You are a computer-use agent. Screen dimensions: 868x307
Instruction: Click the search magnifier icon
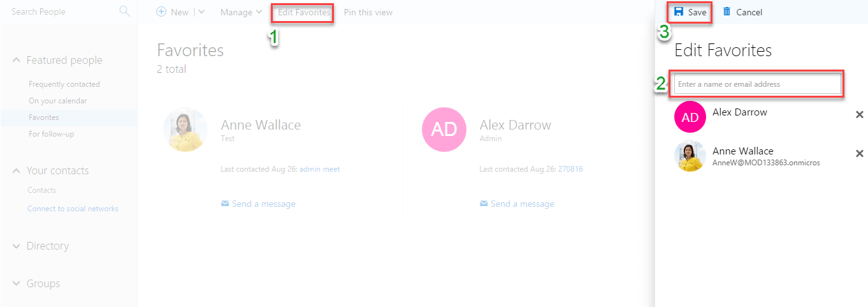tap(124, 11)
